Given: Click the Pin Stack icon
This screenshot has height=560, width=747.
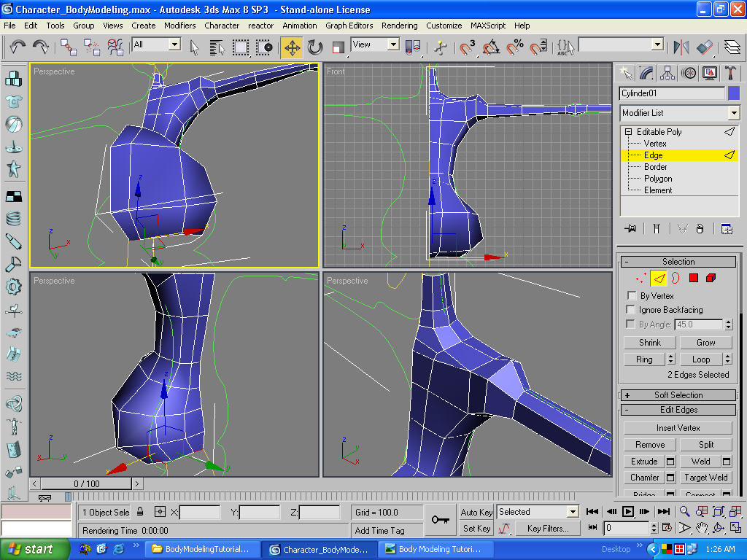Looking at the screenshot, I should [x=630, y=228].
